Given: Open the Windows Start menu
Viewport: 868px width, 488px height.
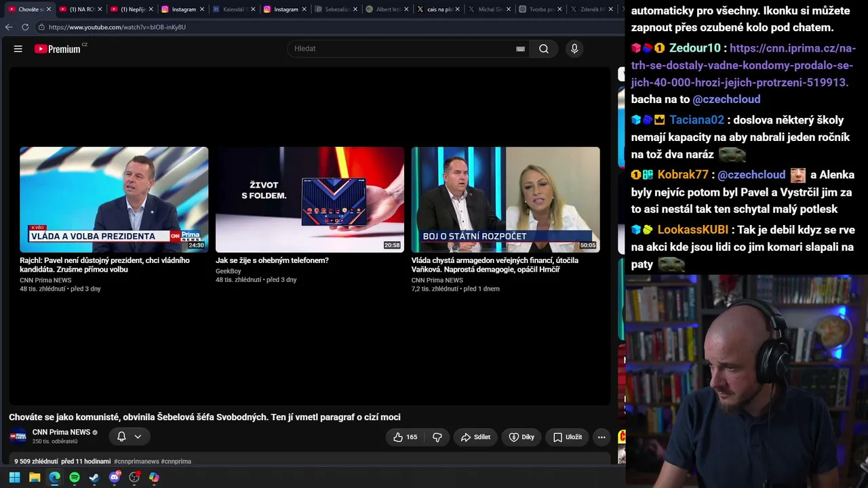Looking at the screenshot, I should click(x=14, y=477).
